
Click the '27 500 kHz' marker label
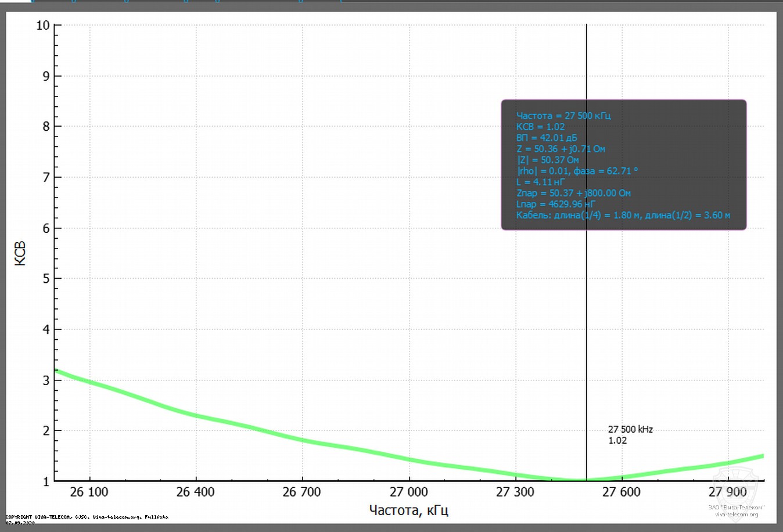click(x=630, y=429)
